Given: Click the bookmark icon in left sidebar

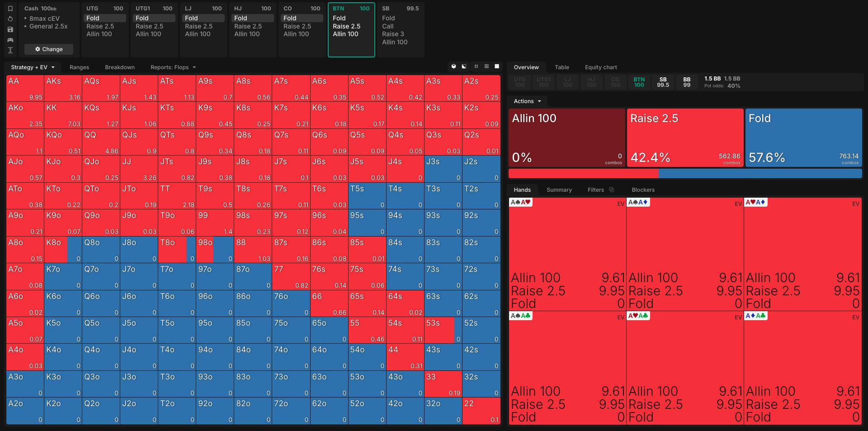Looking at the screenshot, I should tap(10, 9).
